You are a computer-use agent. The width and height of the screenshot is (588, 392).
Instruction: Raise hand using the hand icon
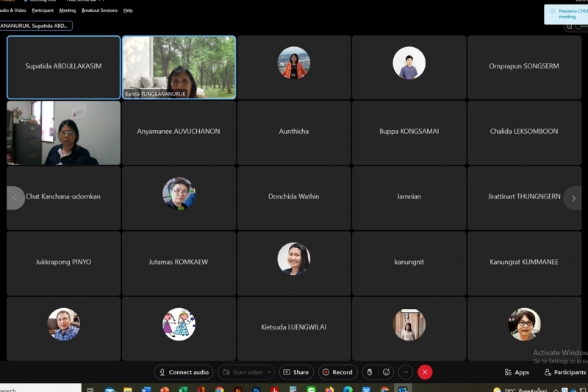(x=370, y=372)
